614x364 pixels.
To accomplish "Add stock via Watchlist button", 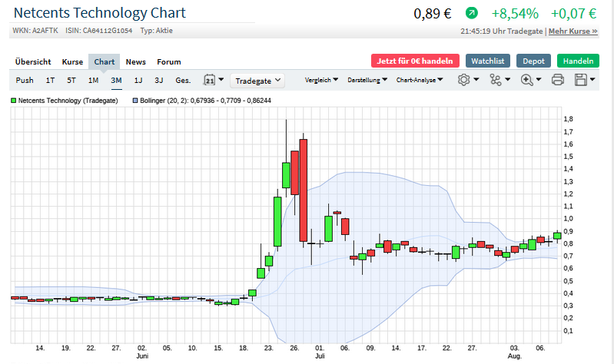I will pos(487,61).
